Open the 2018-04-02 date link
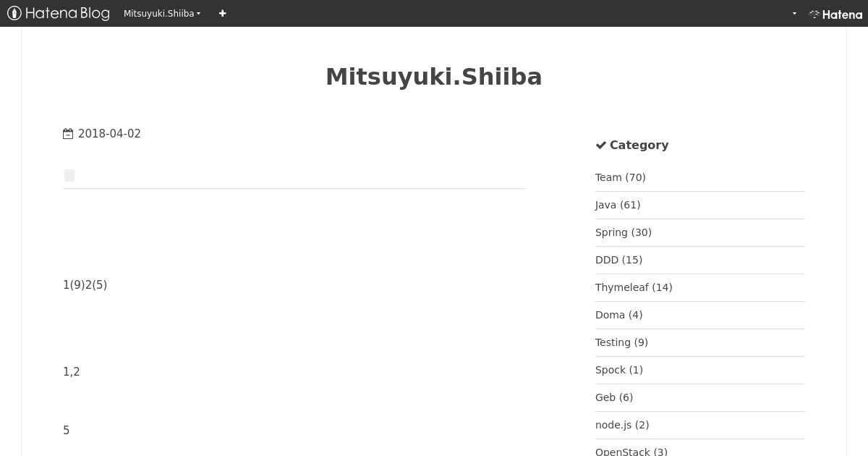Image resolution: width=868 pixels, height=456 pixels. (x=109, y=134)
